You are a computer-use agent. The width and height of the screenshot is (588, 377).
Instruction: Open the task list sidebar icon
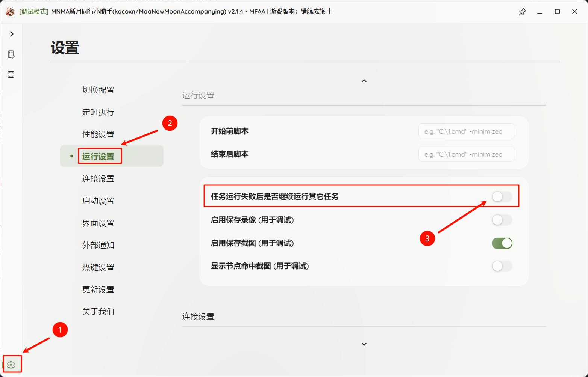pos(11,54)
